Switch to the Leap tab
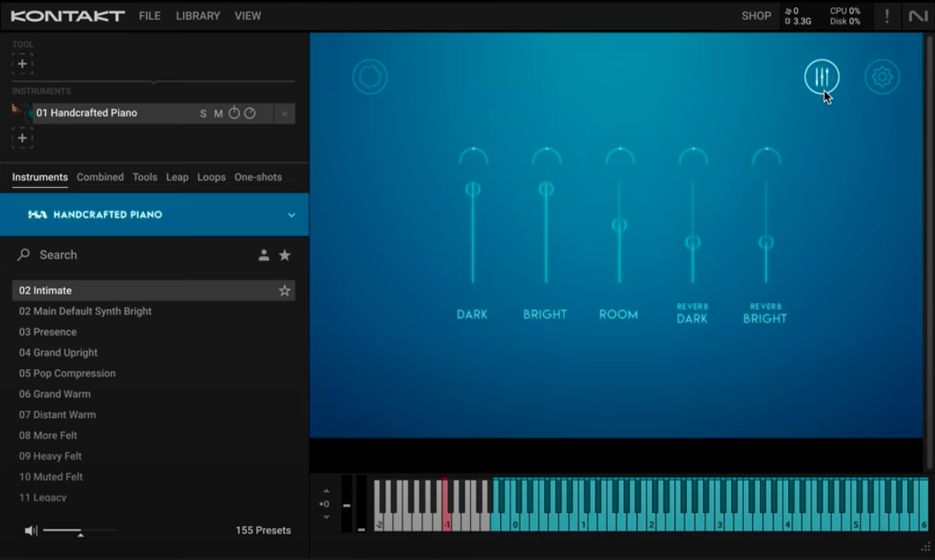The height and width of the screenshot is (560, 935). [x=177, y=177]
